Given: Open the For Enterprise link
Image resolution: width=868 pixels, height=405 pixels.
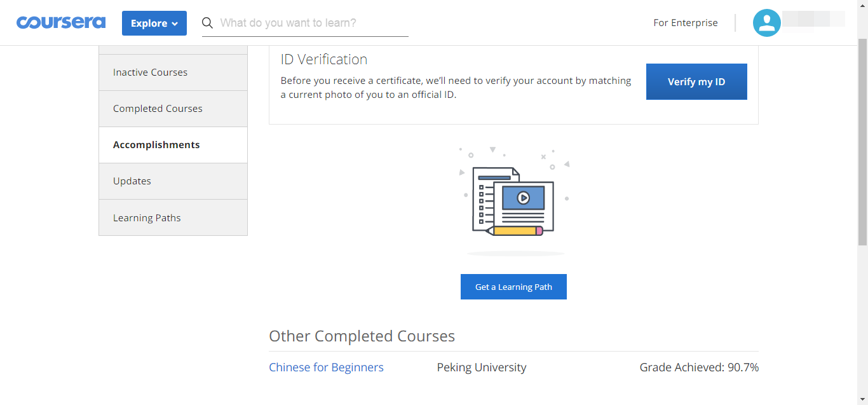Looking at the screenshot, I should (686, 23).
